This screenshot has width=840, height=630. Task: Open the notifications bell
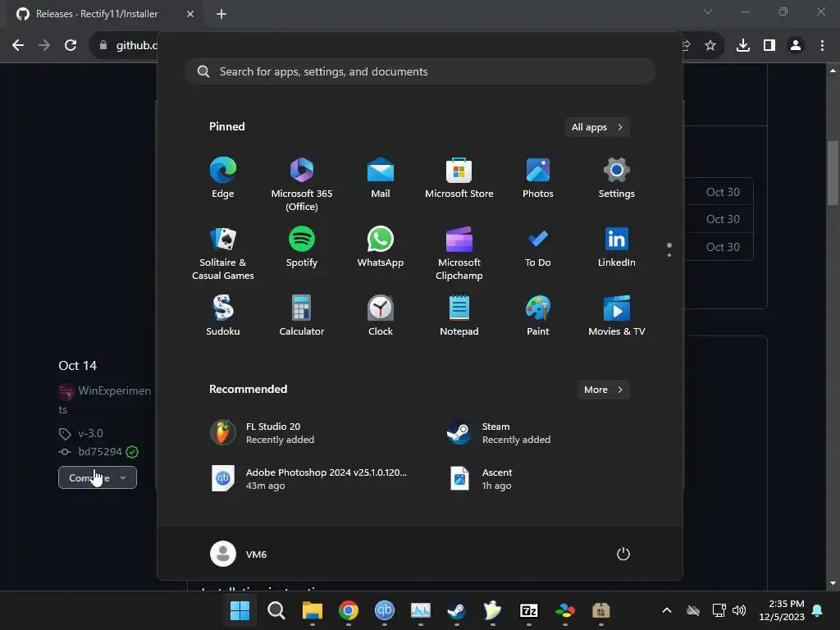pos(818,610)
